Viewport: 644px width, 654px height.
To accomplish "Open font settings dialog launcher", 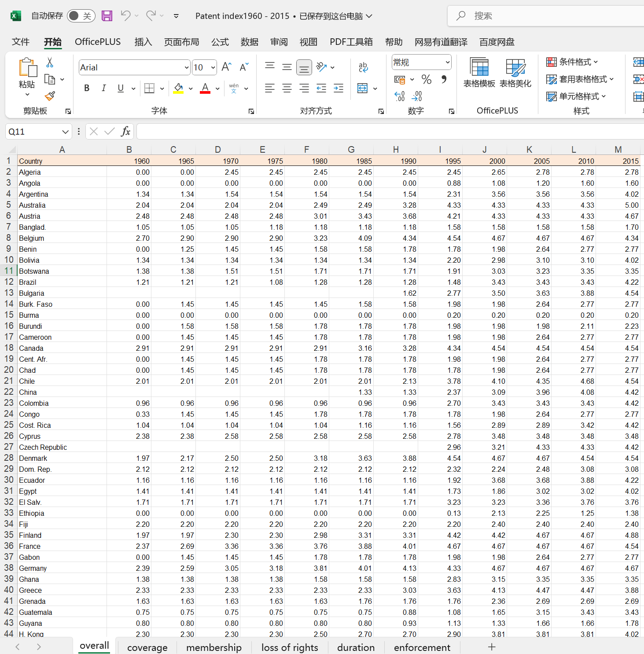I will click(x=251, y=111).
